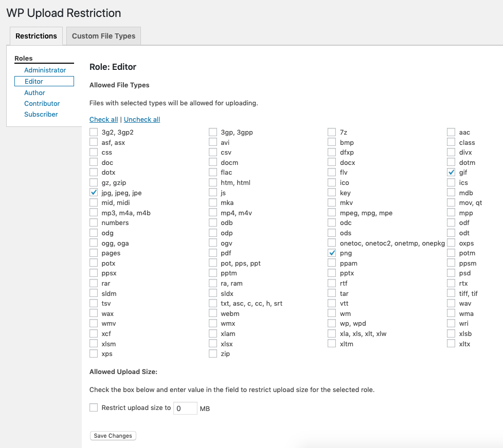Click the upload size MB input field
This screenshot has width=503, height=448.
point(185,407)
